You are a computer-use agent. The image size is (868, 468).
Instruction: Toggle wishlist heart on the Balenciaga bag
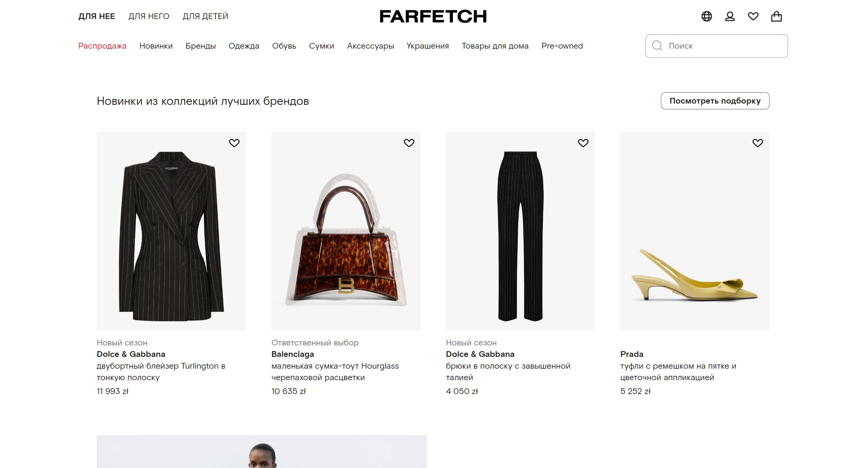pyautogui.click(x=409, y=143)
